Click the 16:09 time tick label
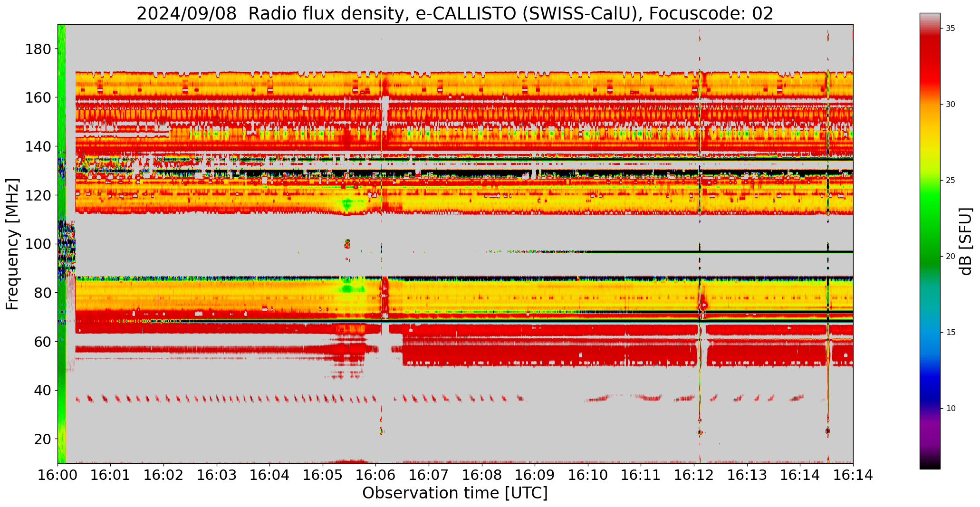 pyautogui.click(x=535, y=475)
